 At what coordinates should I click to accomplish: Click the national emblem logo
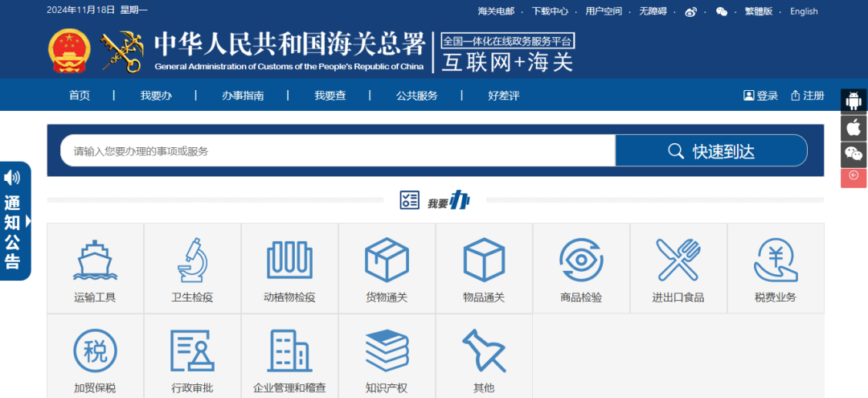pos(69,51)
